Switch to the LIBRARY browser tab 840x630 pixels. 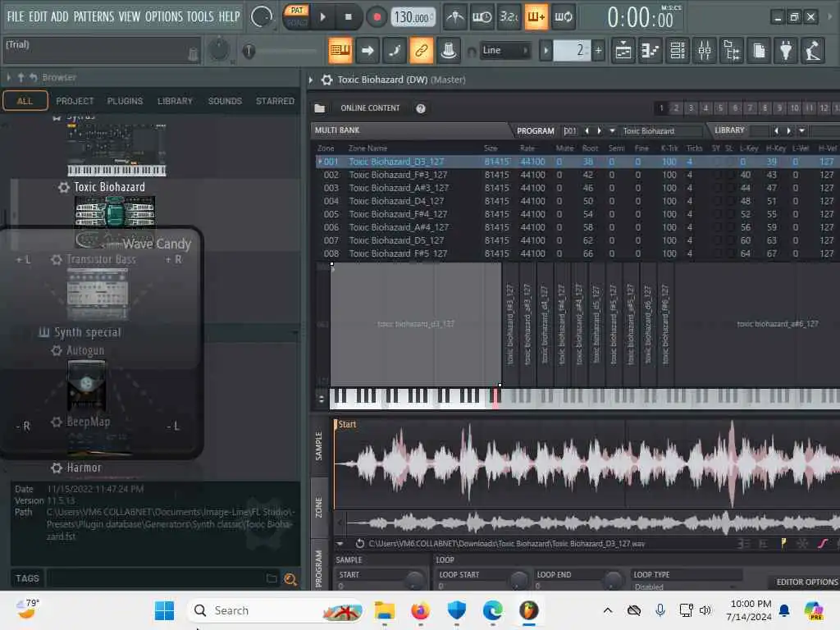pos(175,101)
